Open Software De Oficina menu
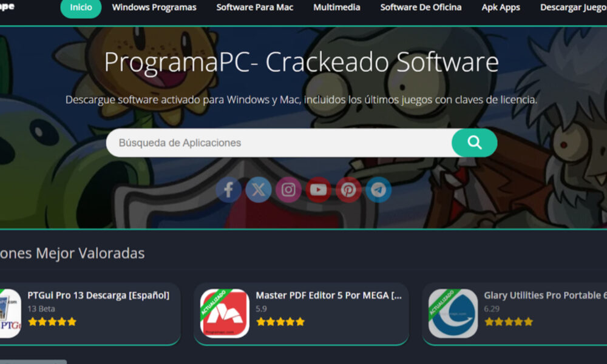This screenshot has width=607, height=364. click(x=421, y=7)
